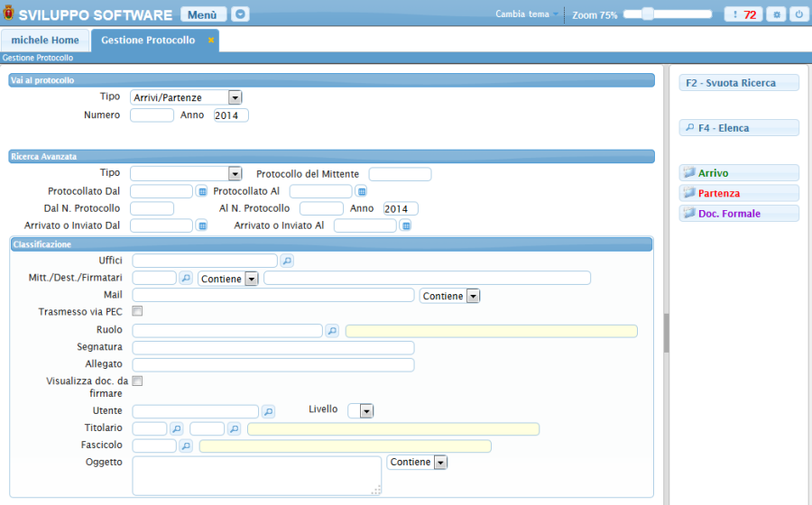
Task: Switch to the michele Home tab
Action: (45, 41)
